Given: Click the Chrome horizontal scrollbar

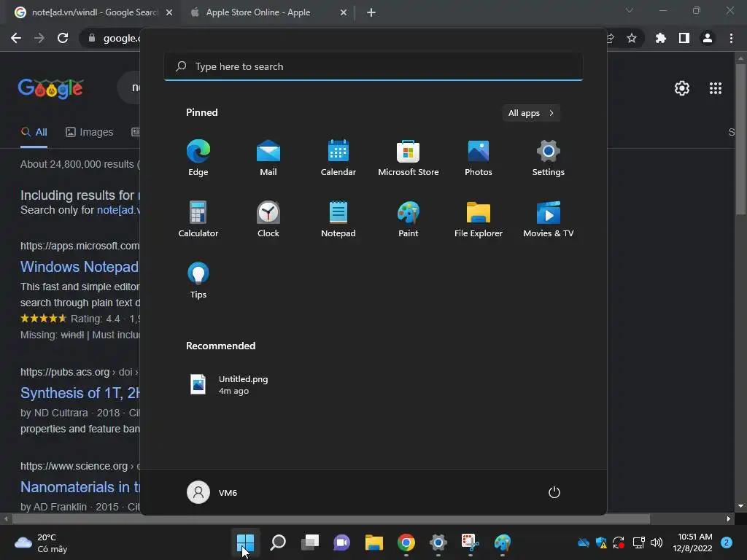Looking at the screenshot, I should click(330, 518).
